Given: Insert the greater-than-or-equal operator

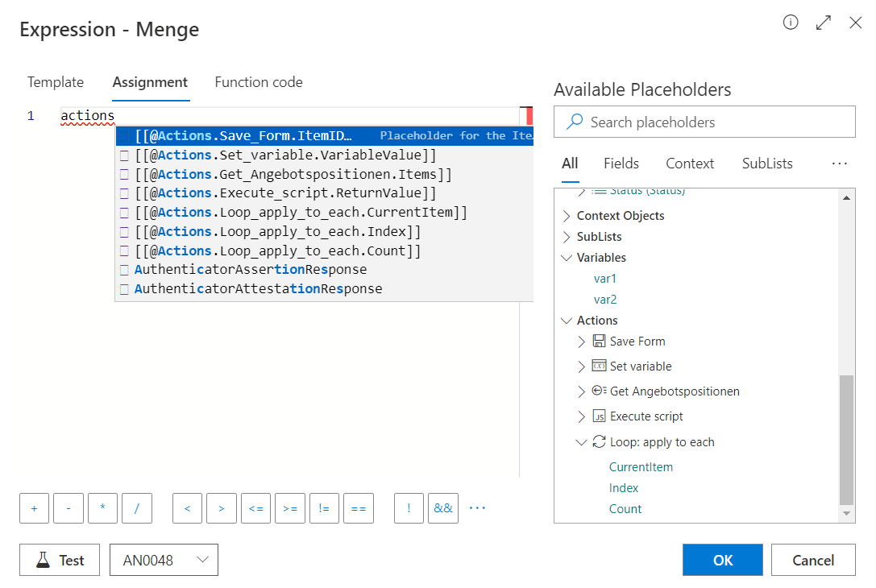Looking at the screenshot, I should click(x=290, y=508).
